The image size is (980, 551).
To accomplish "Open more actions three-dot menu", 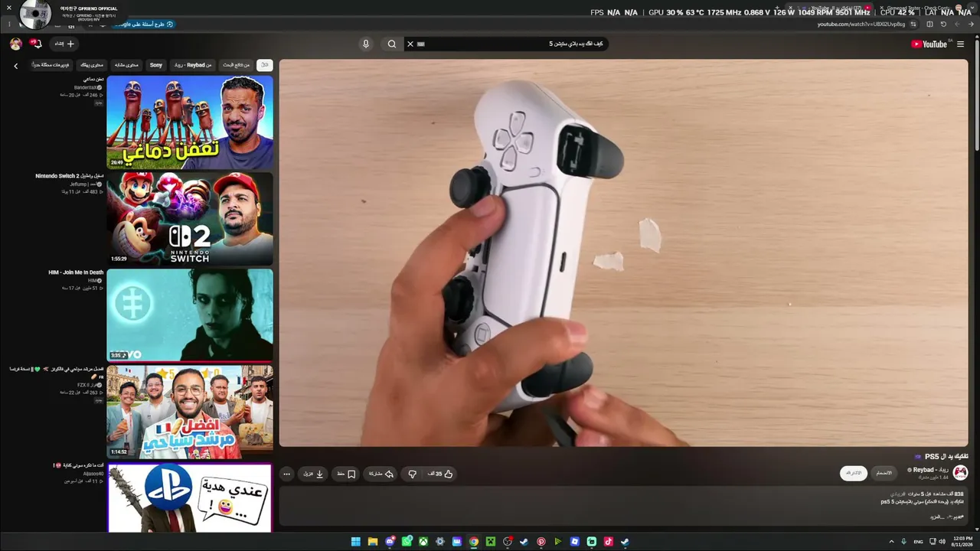I will [x=287, y=474].
